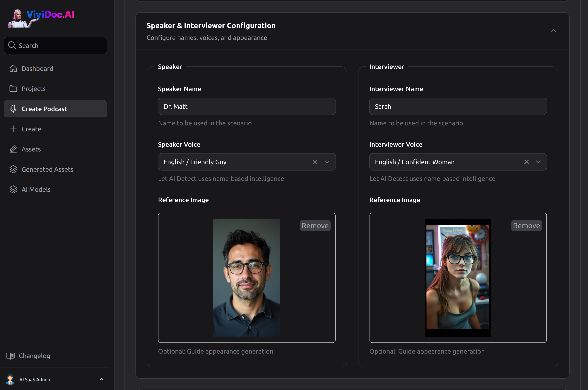The height and width of the screenshot is (390, 588).
Task: Click the interviewer reference image thumbnail
Action: point(458,277)
